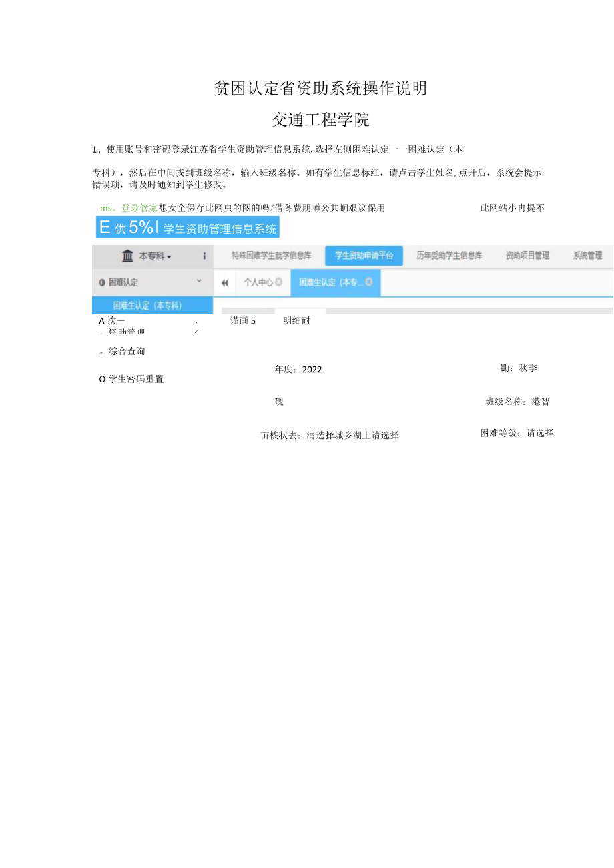Select the 个人中心 tab to switch views

260,282
